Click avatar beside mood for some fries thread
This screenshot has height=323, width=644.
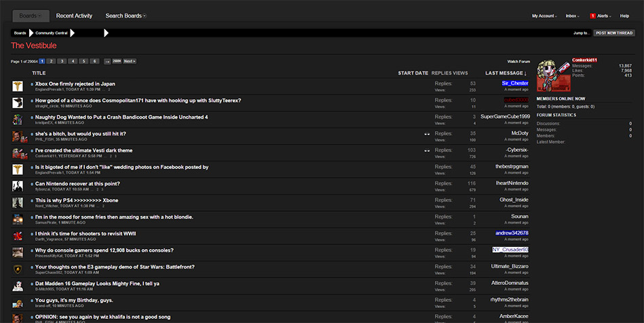(x=17, y=219)
